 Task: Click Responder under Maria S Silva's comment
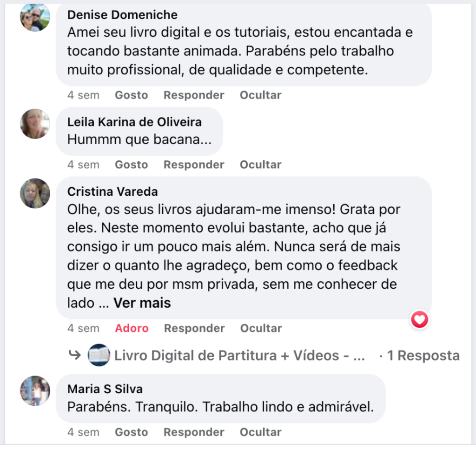tap(194, 432)
